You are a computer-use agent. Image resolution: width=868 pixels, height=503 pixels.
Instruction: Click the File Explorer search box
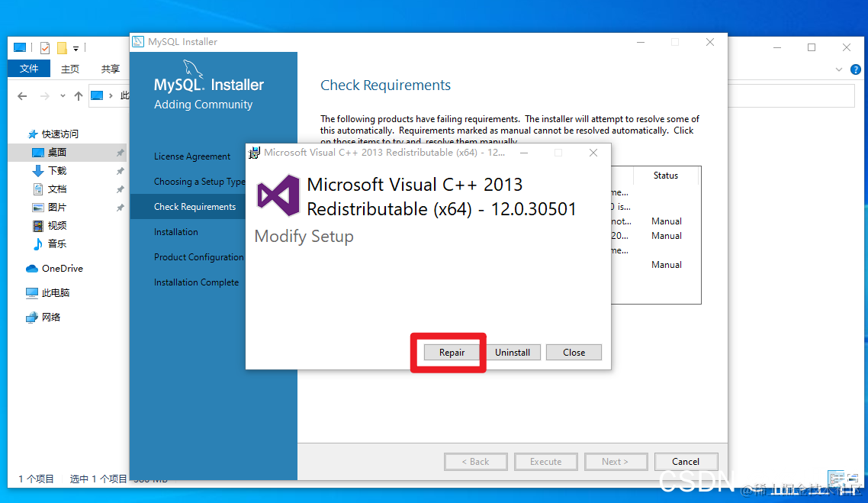click(792, 96)
